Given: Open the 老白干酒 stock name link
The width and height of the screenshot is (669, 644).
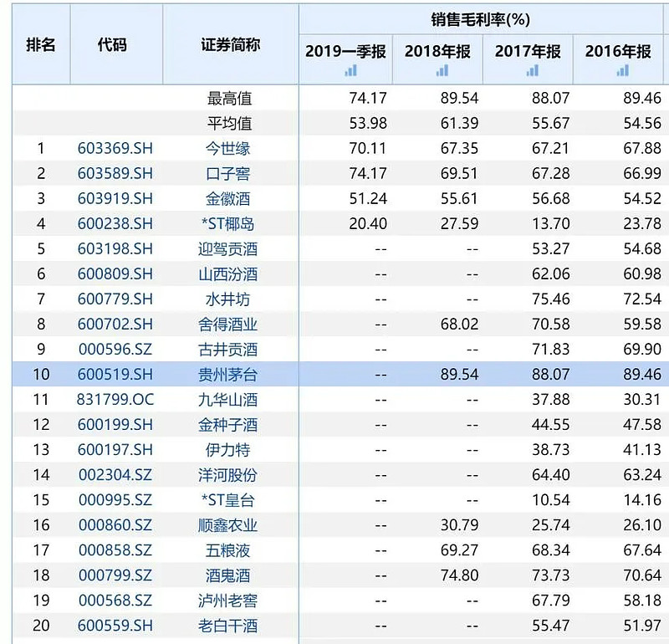Looking at the screenshot, I should point(227,626).
